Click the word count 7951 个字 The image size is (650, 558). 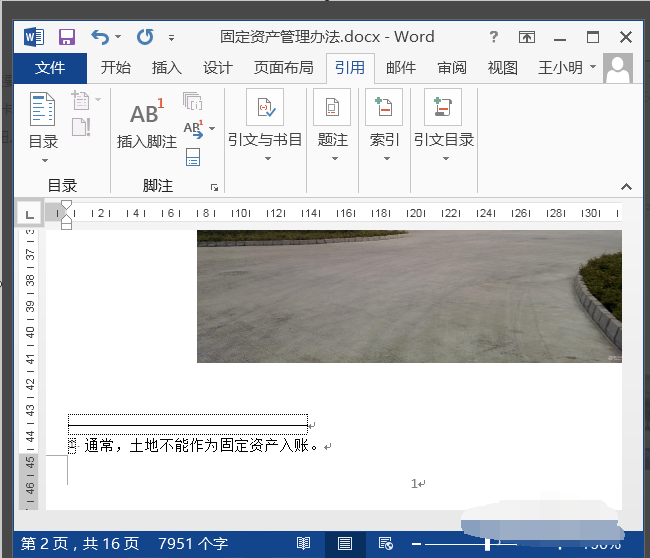click(x=193, y=544)
